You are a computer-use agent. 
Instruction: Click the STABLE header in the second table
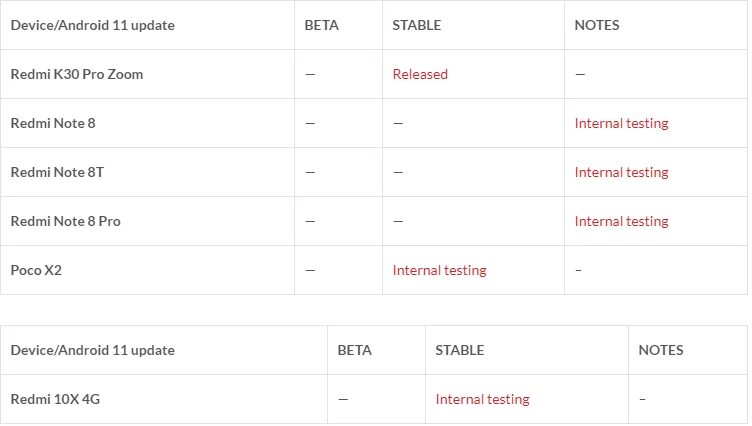pyautogui.click(x=459, y=350)
